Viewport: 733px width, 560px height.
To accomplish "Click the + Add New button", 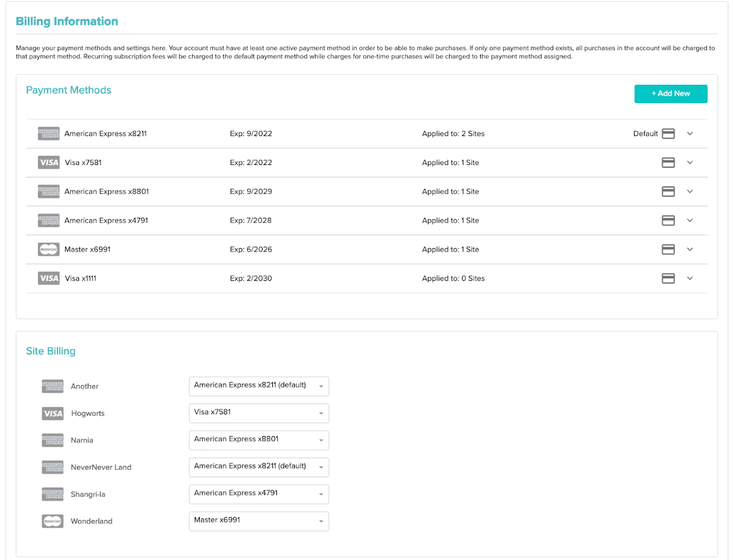I will click(x=670, y=94).
